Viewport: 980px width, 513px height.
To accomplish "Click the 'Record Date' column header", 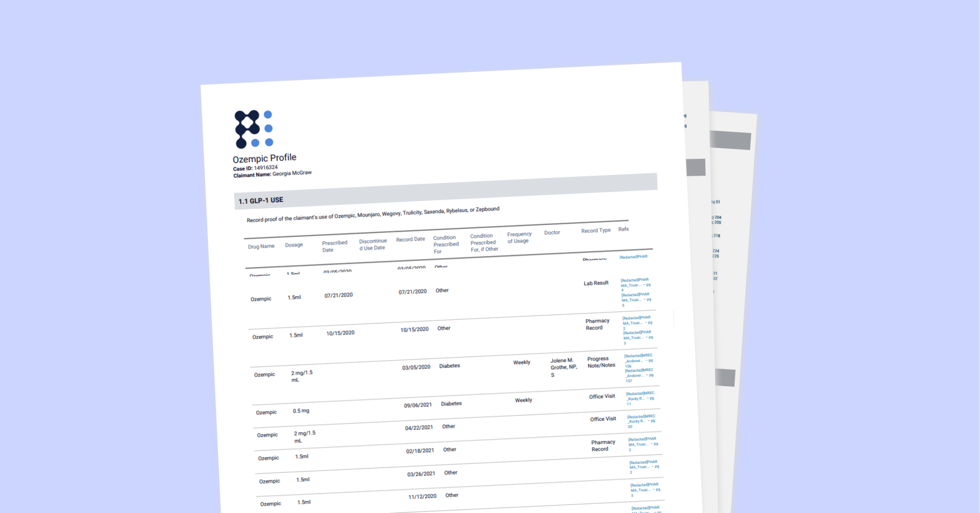I will (411, 239).
